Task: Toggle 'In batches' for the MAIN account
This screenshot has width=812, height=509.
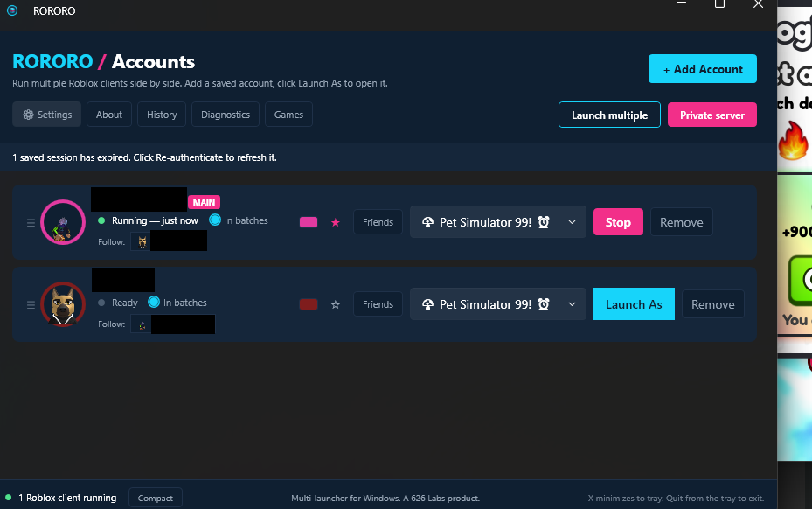Action: [215, 220]
